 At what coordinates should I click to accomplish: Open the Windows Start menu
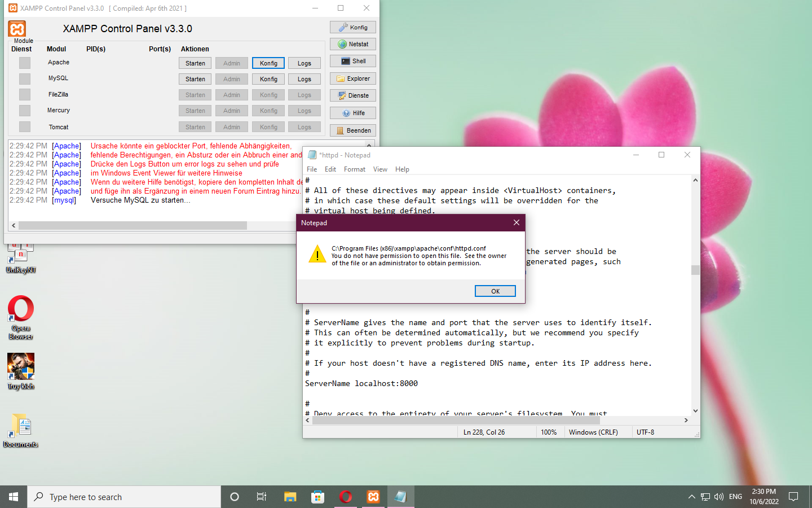pyautogui.click(x=14, y=497)
